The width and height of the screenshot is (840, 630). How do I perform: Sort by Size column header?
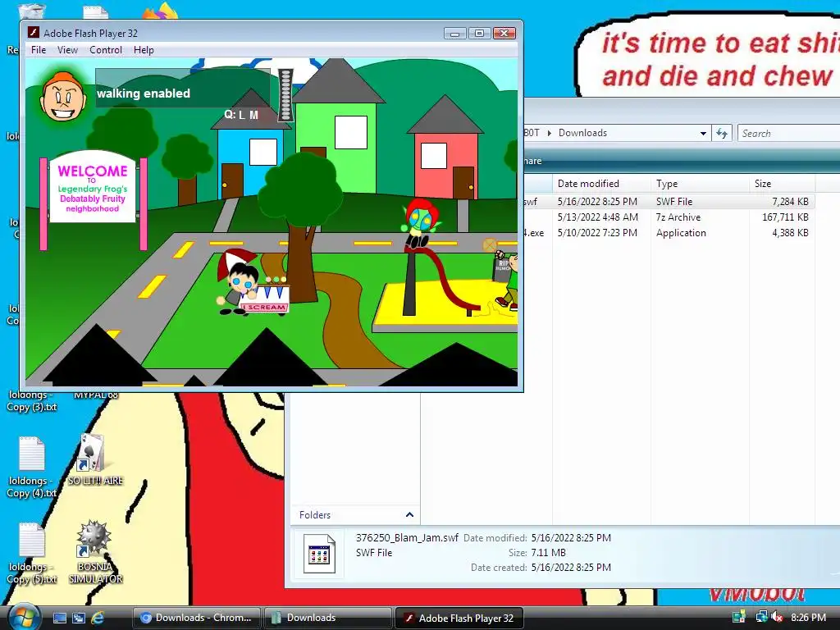pos(782,184)
